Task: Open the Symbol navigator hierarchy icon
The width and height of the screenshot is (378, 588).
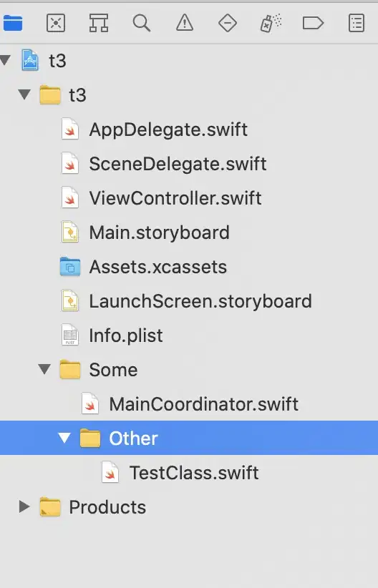Action: click(99, 24)
